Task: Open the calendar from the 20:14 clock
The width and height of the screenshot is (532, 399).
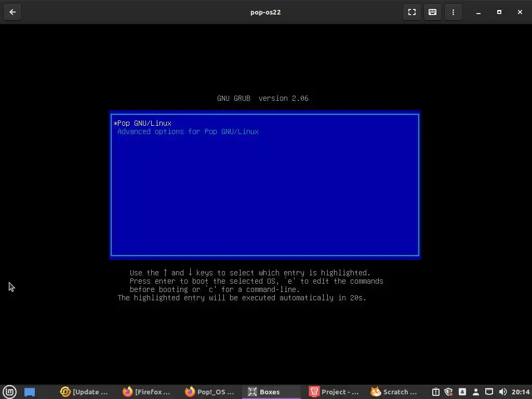Action: [x=521, y=392]
